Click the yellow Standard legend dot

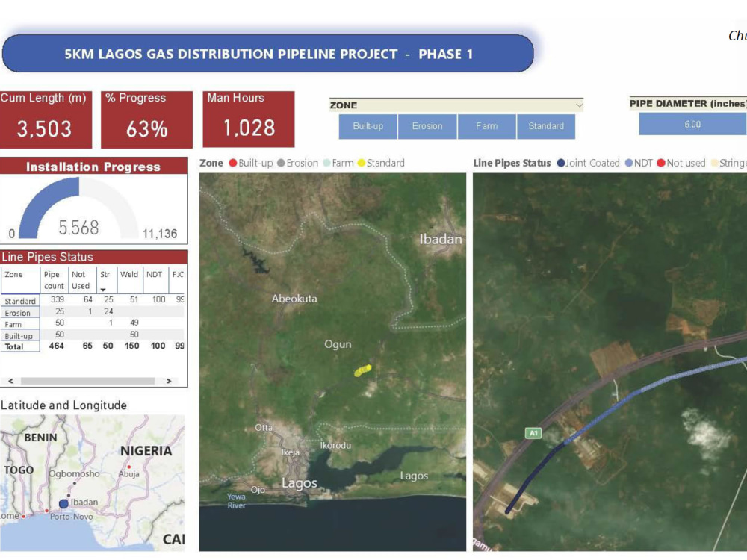tap(361, 163)
